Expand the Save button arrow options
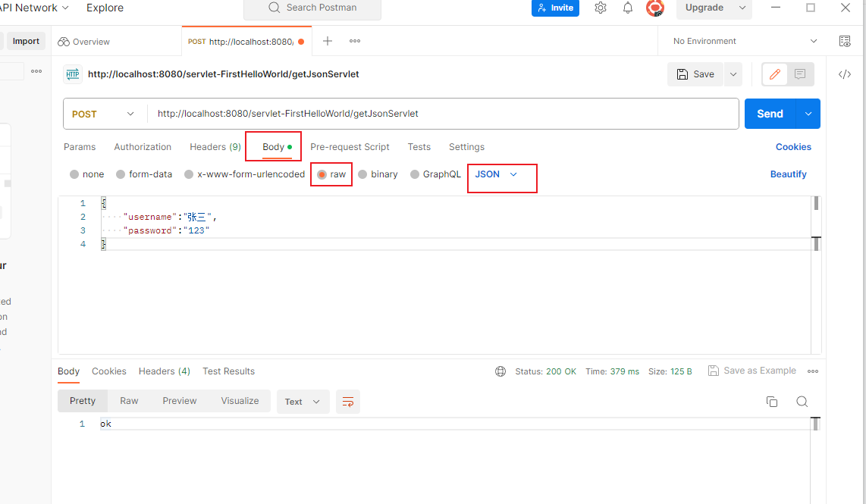 point(733,74)
